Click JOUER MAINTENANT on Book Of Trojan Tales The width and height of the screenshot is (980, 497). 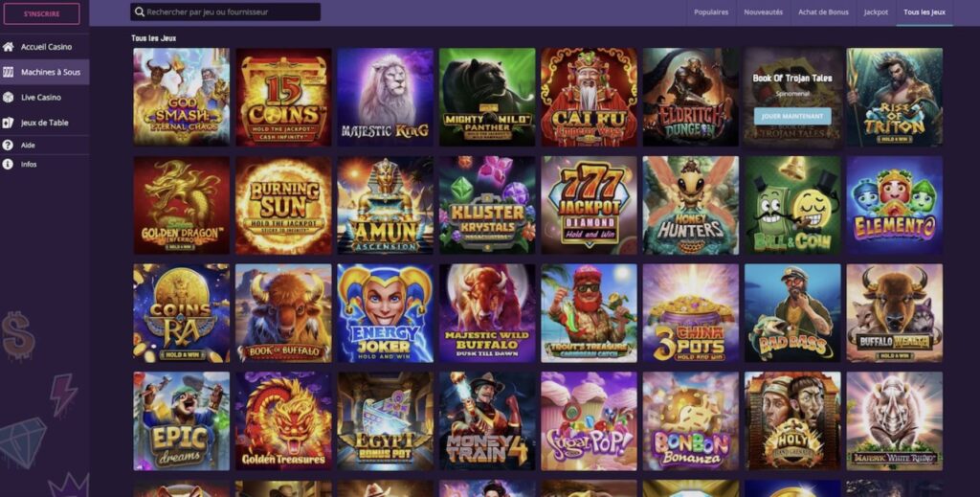[791, 116]
